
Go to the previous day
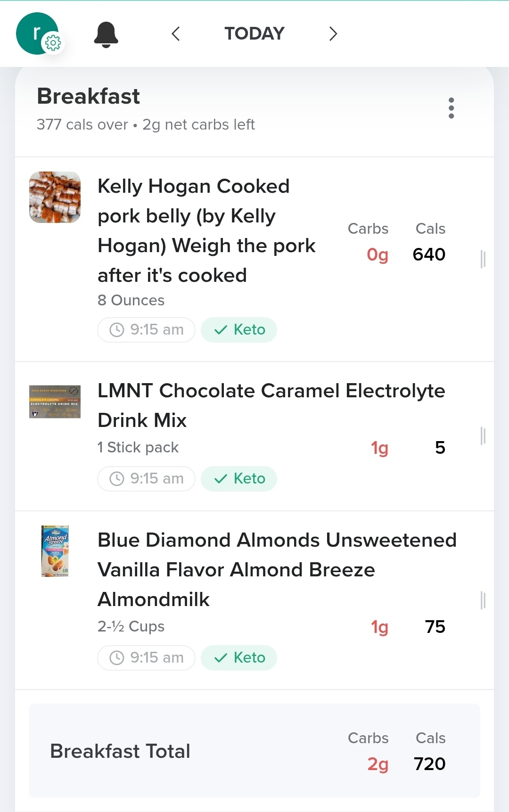pos(176,34)
